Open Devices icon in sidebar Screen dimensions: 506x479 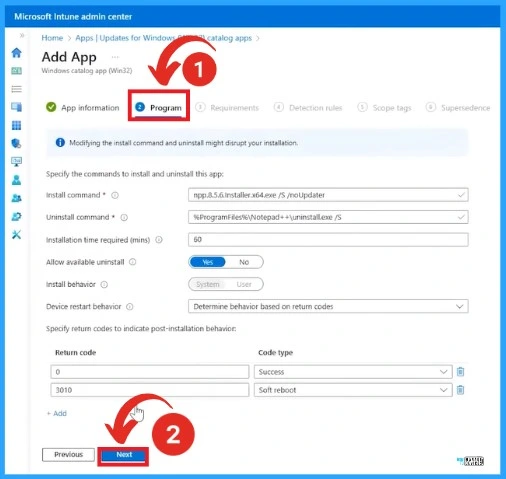16,107
